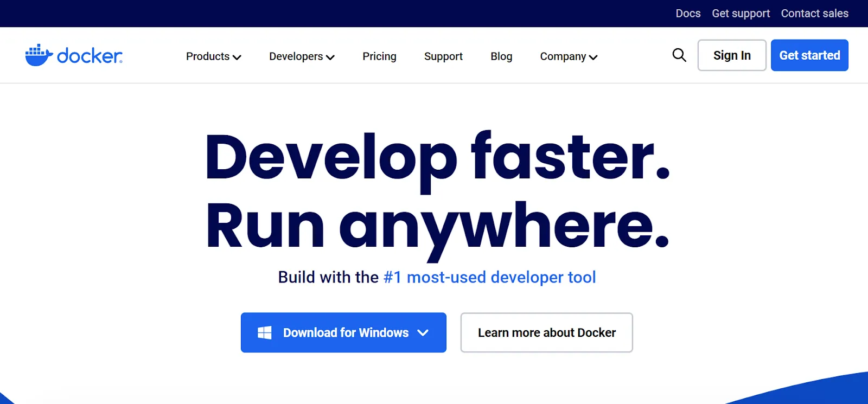Open the Support page
This screenshot has height=404, width=868.
pos(443,56)
